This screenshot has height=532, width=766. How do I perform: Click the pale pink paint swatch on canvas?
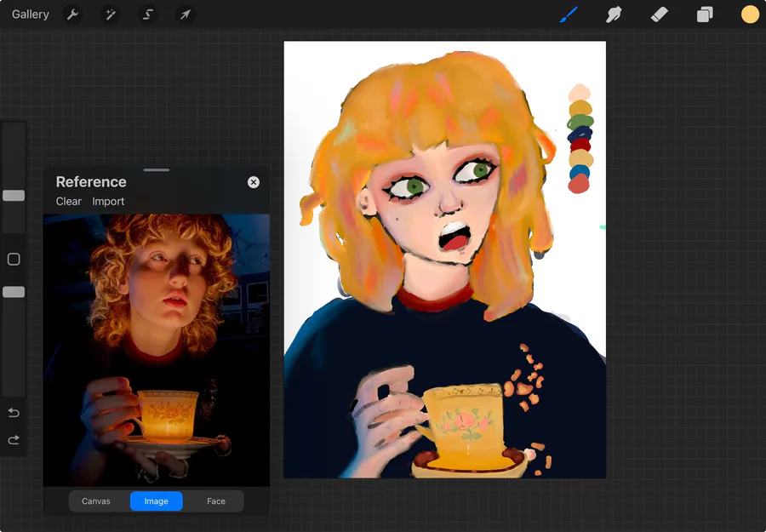[580, 93]
